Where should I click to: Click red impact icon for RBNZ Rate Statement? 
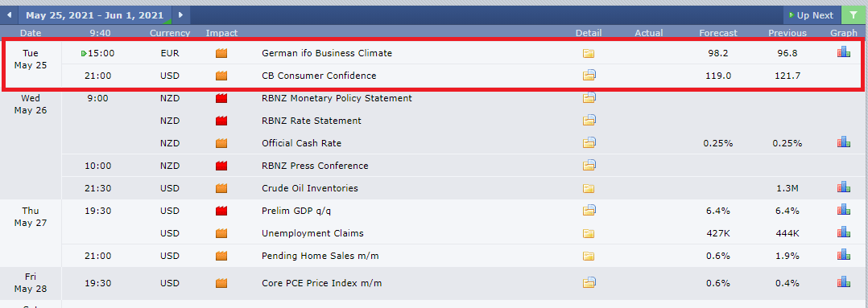pyautogui.click(x=221, y=121)
